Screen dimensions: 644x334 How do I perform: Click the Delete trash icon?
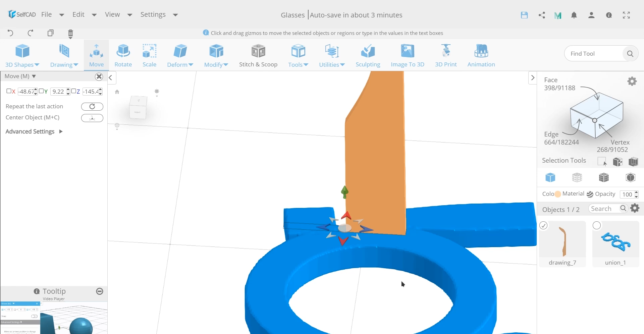pos(70,34)
